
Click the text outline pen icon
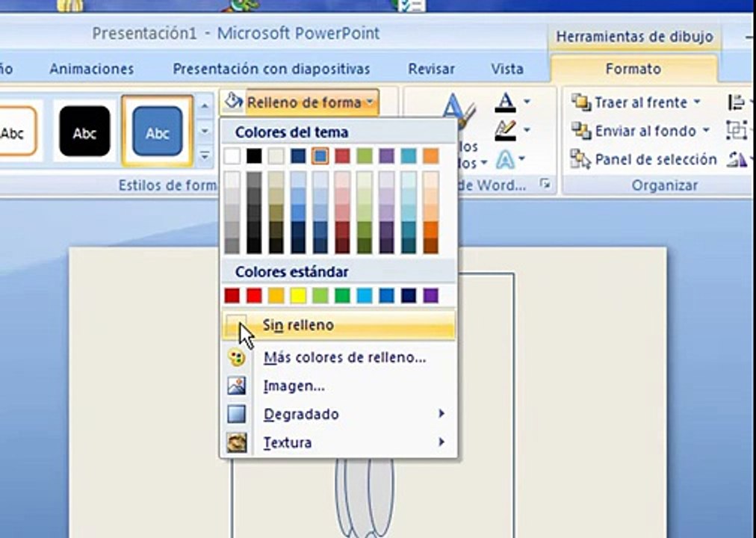tap(505, 130)
